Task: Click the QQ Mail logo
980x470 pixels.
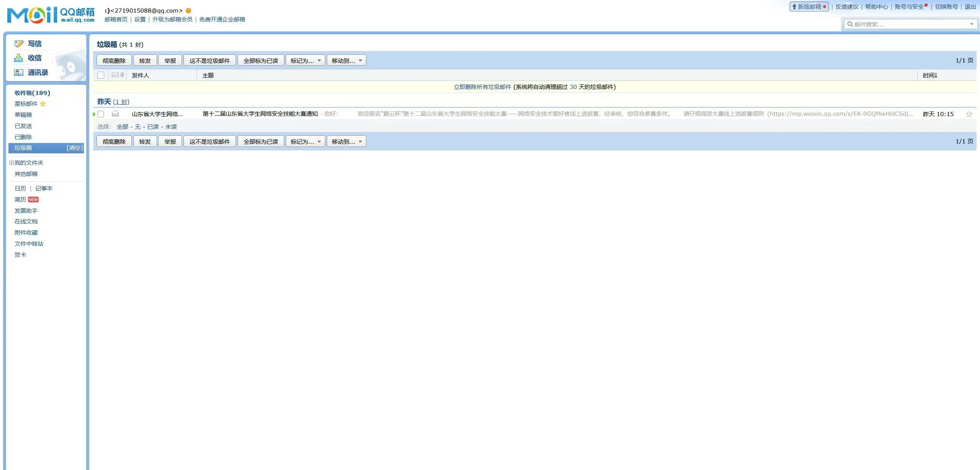Action: click(x=51, y=15)
